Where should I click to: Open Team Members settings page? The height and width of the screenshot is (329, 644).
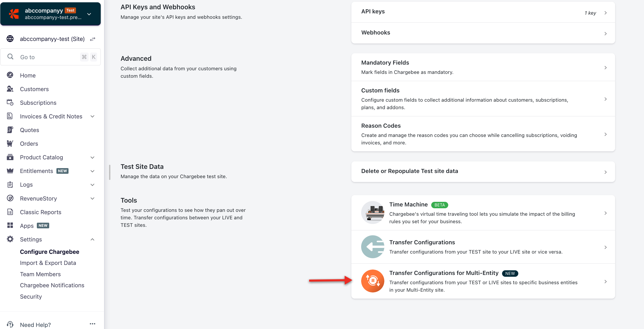point(40,274)
